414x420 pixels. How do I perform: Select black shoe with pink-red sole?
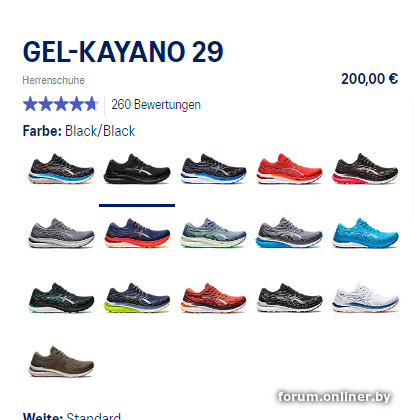pos(365,169)
